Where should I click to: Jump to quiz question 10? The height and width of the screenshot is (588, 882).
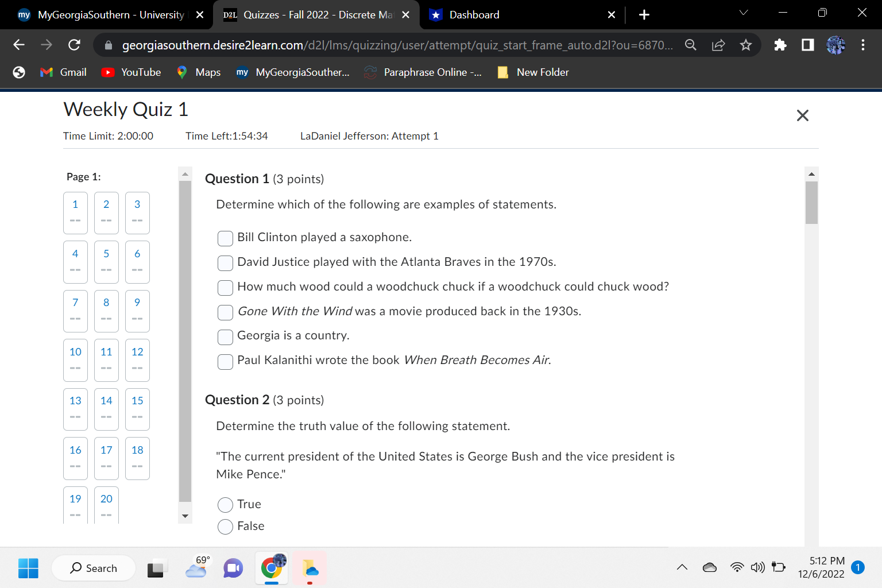75,360
